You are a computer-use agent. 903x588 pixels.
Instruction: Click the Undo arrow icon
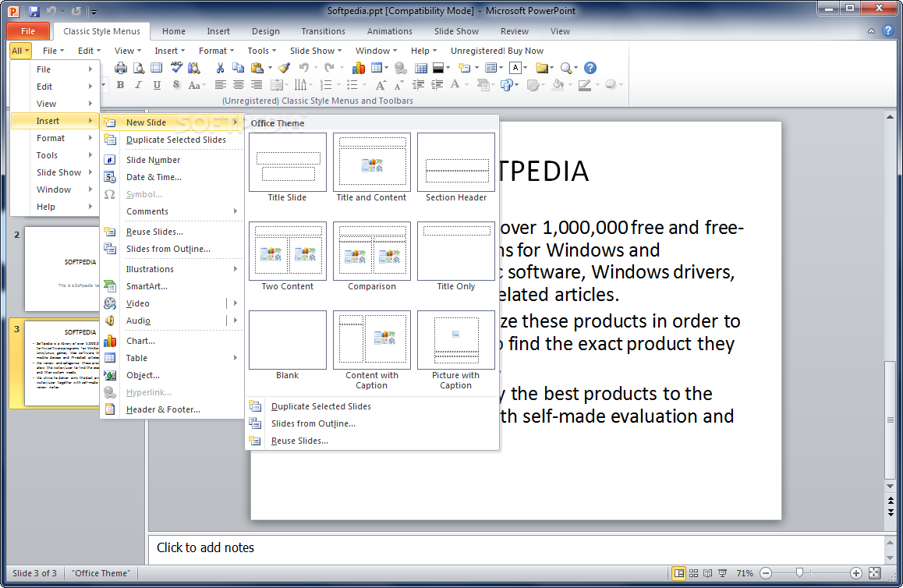pyautogui.click(x=303, y=68)
